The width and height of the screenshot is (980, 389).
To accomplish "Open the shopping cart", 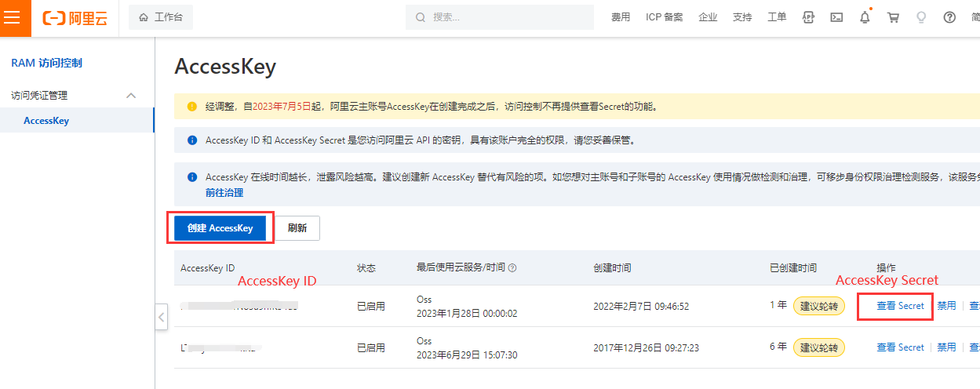I will pyautogui.click(x=893, y=17).
